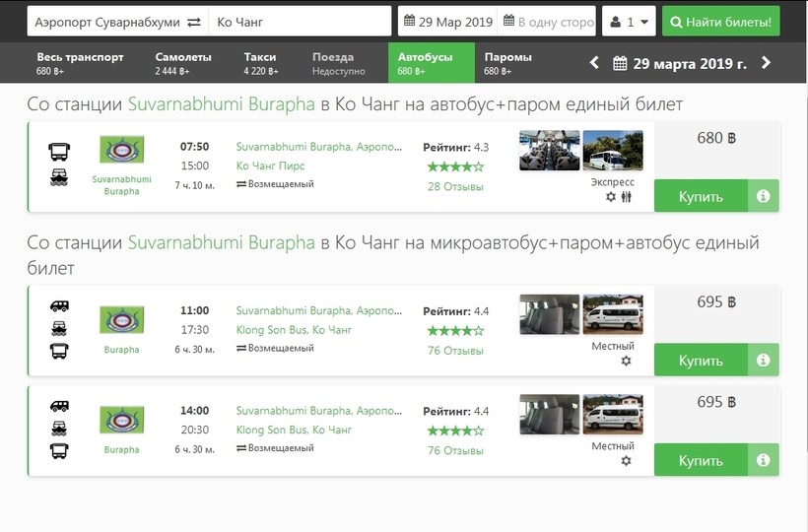Click Suvarnabhumi Burapha operator logo on 07:50 trip
The width and height of the screenshot is (808, 532).
click(122, 150)
